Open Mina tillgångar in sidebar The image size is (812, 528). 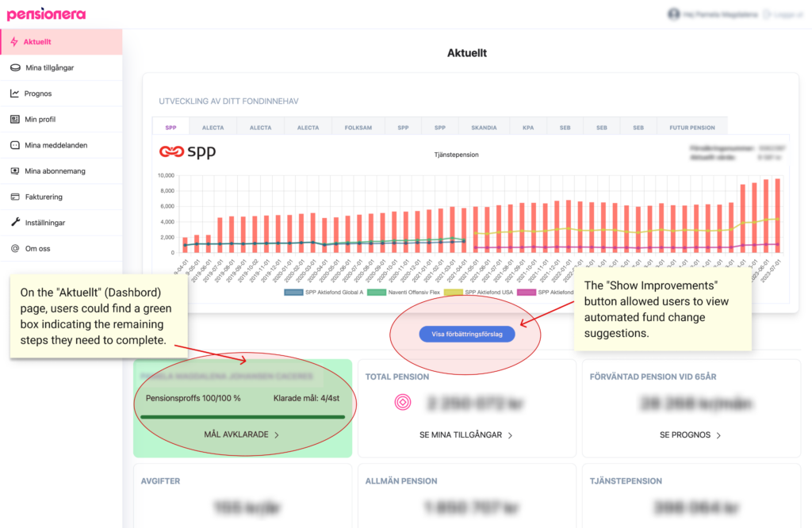pyautogui.click(x=62, y=68)
